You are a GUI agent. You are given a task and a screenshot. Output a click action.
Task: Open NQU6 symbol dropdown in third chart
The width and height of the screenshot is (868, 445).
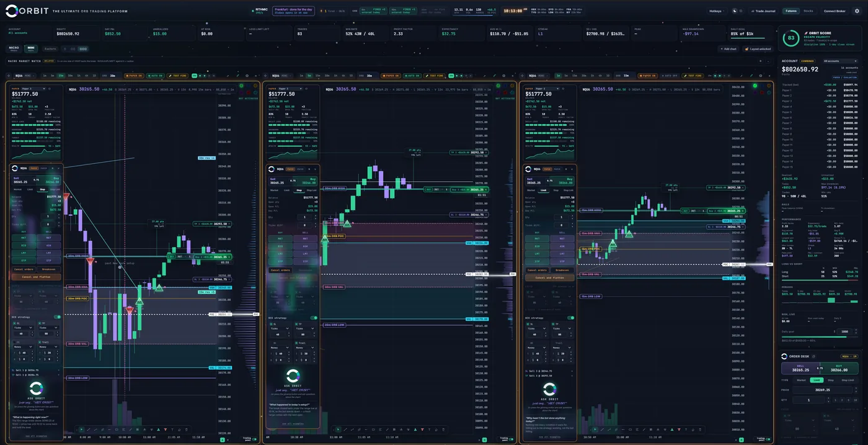click(x=539, y=76)
